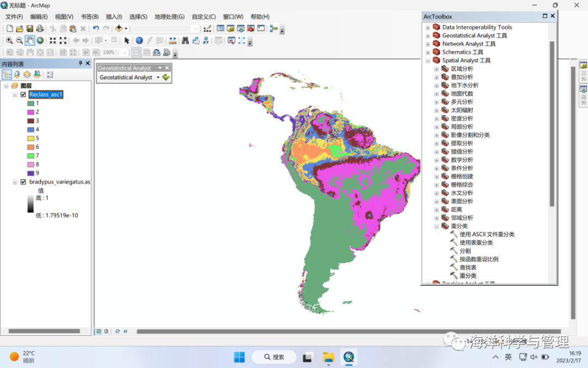
Task: Open the Editor toolbar icon
Action: click(x=207, y=28)
